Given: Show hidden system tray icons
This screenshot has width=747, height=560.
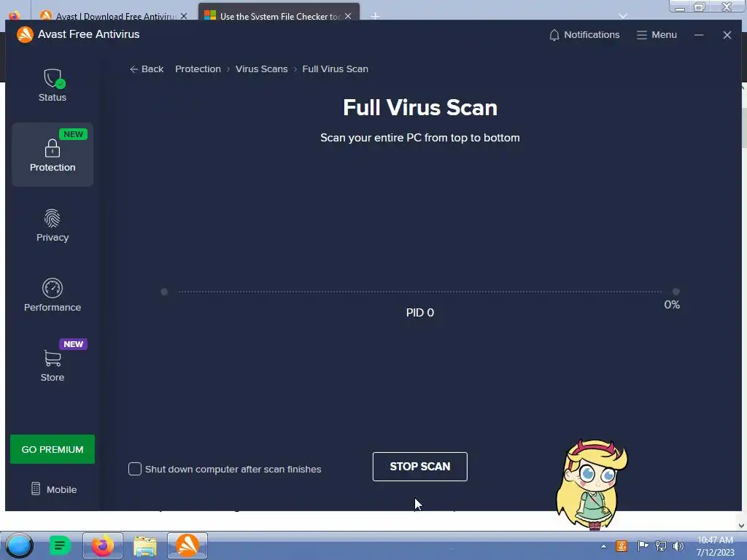Looking at the screenshot, I should pyautogui.click(x=603, y=546).
